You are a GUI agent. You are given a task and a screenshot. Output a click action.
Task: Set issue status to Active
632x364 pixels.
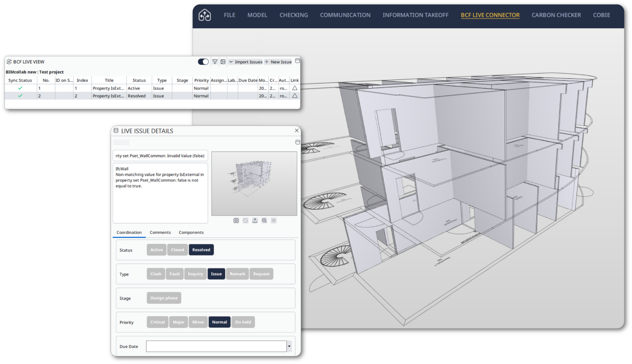[157, 250]
